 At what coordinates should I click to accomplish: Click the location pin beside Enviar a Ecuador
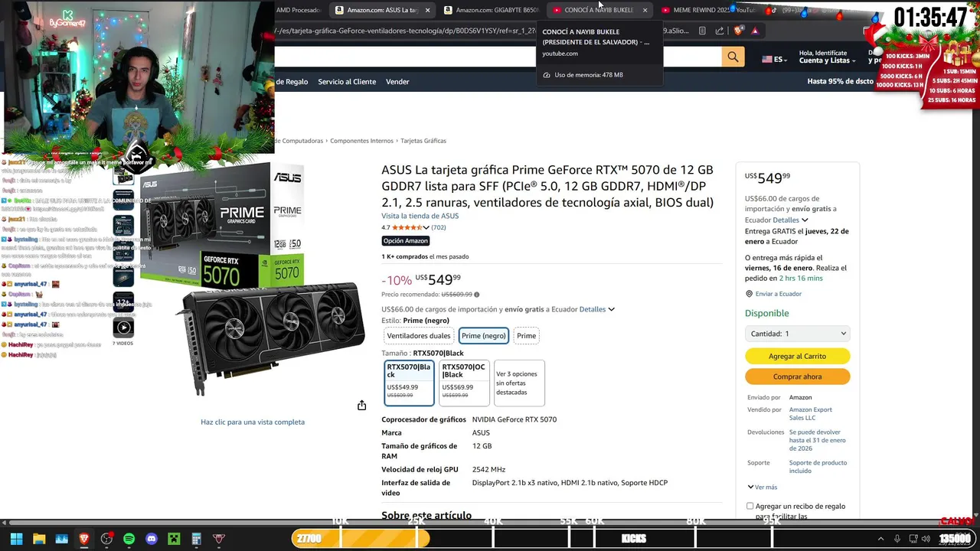coord(750,294)
